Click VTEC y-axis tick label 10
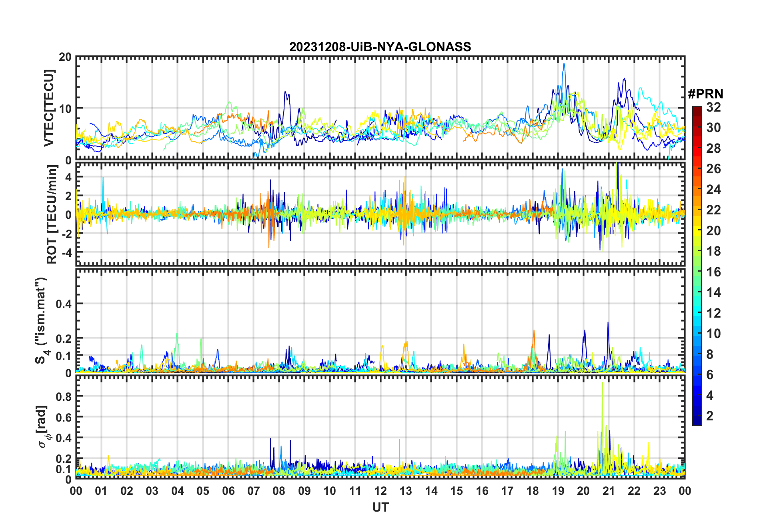This screenshot has height=532, width=761. point(65,108)
